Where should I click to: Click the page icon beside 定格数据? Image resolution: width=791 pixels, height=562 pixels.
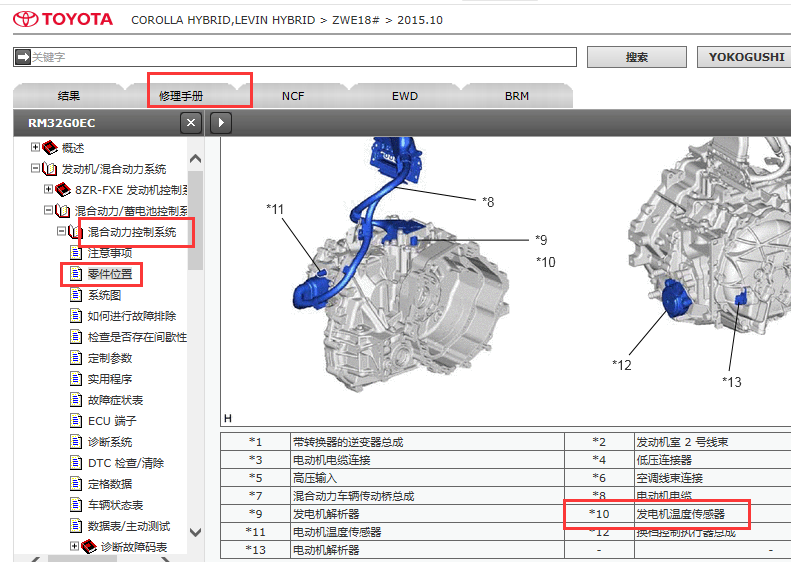[x=76, y=484]
